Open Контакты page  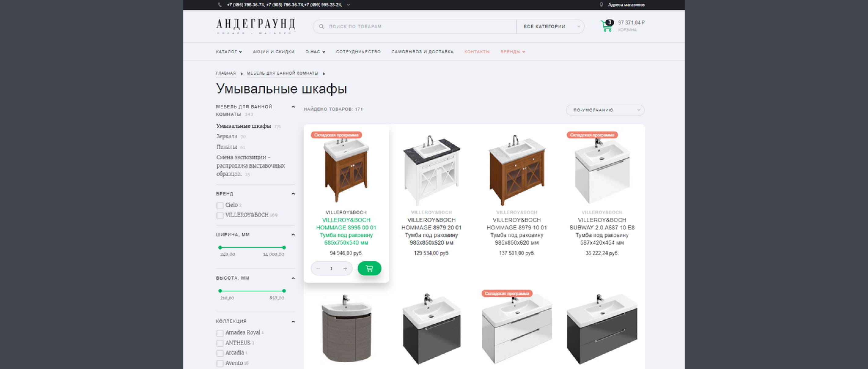477,52
